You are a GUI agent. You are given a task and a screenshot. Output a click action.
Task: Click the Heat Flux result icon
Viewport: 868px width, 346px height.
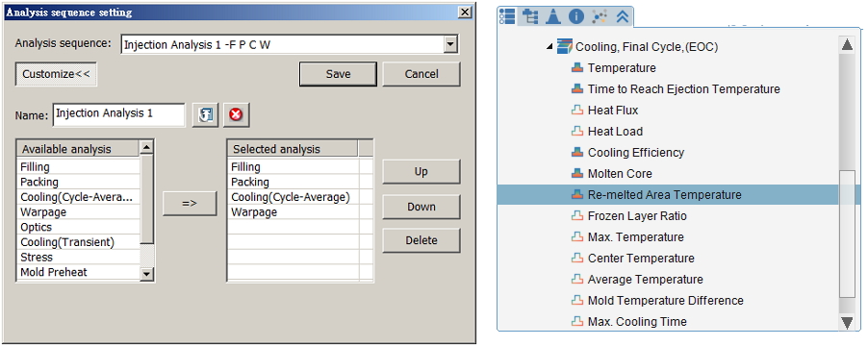point(577,110)
